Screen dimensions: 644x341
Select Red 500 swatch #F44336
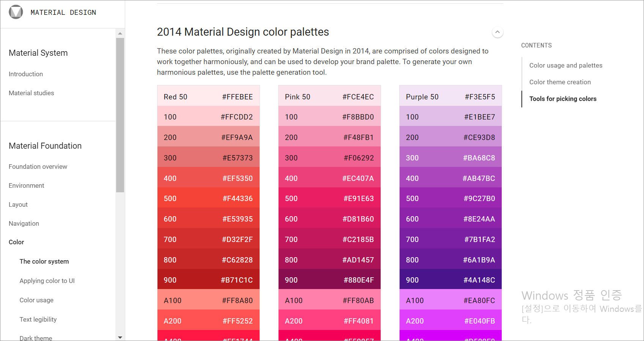208,198
